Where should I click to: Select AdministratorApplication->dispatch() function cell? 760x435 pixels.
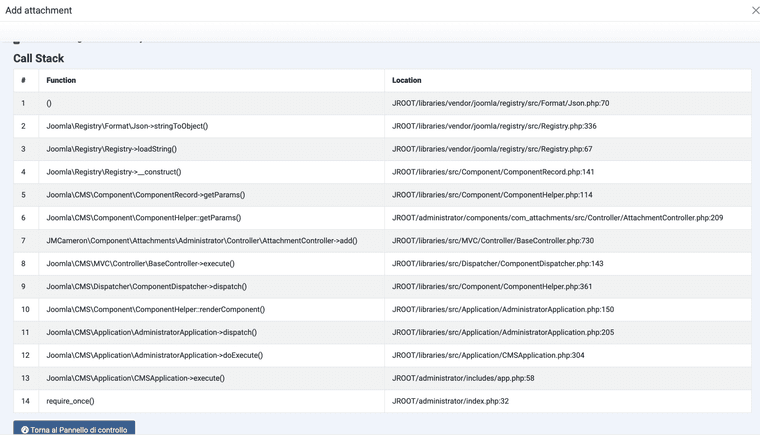click(x=212, y=332)
